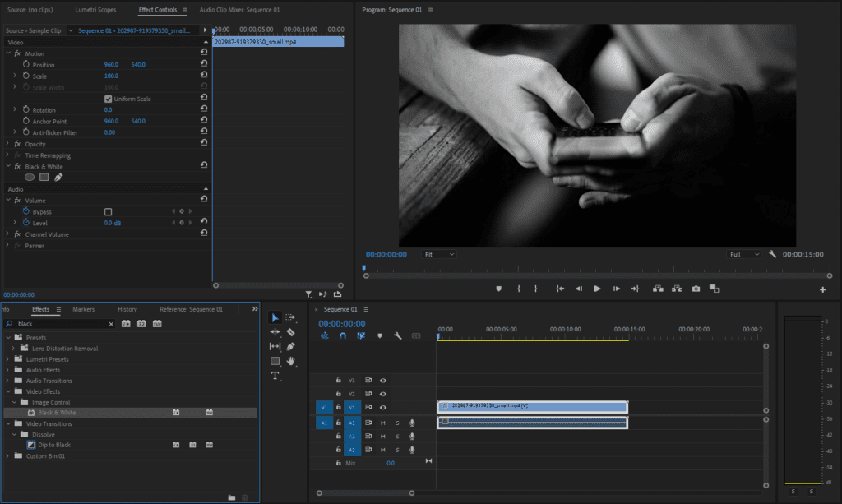Click the Volume Level value 0.0 dB

pos(112,223)
